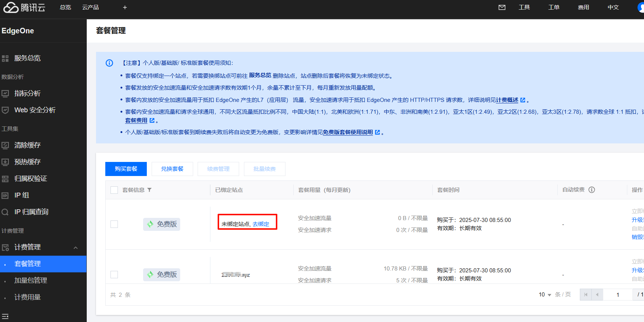Image resolution: width=644 pixels, height=322 pixels.
Task: Select 套餐管理 in the sidebar
Action: coord(43,264)
